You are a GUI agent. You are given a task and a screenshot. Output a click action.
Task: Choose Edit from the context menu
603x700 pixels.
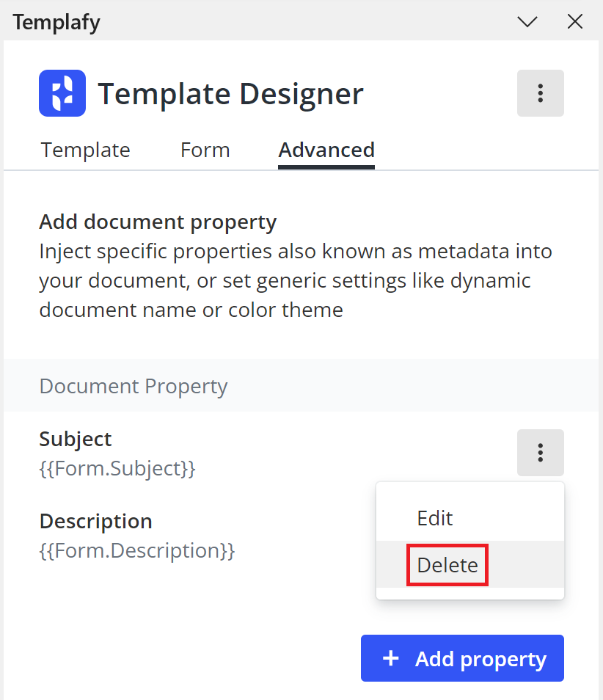coord(435,518)
